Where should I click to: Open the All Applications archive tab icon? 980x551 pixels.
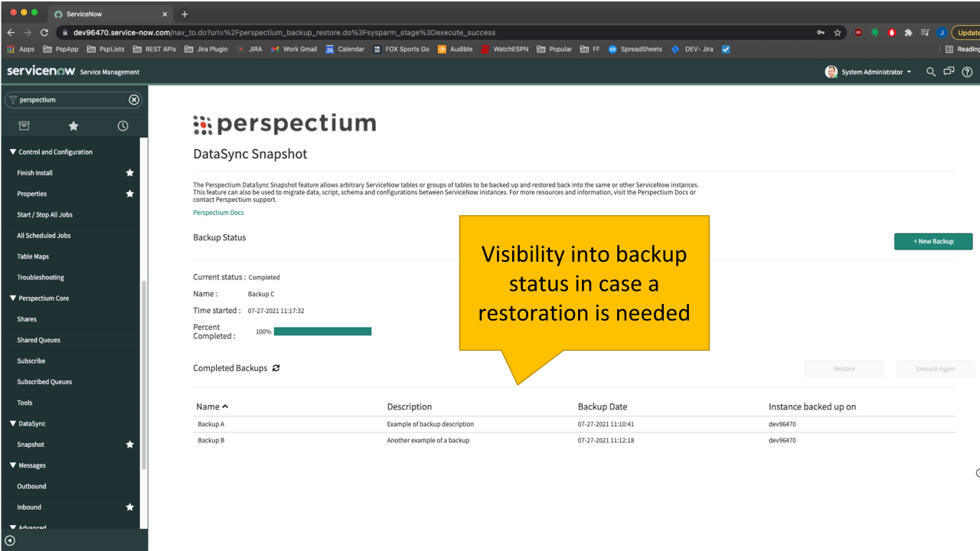(24, 126)
